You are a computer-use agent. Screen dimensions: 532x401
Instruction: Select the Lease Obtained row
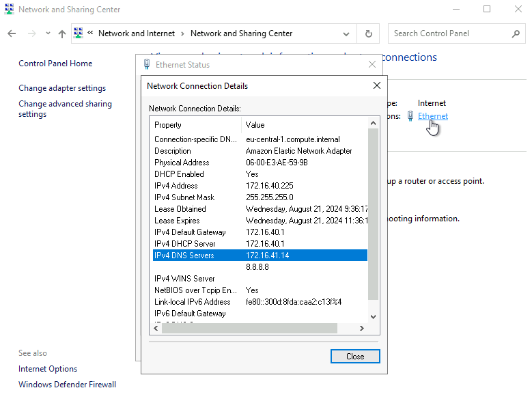click(x=260, y=209)
